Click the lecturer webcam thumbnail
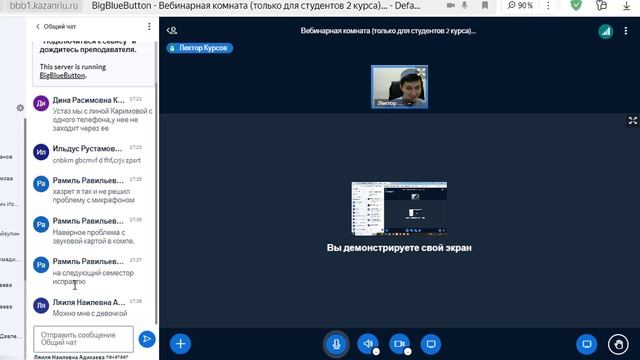 (x=399, y=87)
